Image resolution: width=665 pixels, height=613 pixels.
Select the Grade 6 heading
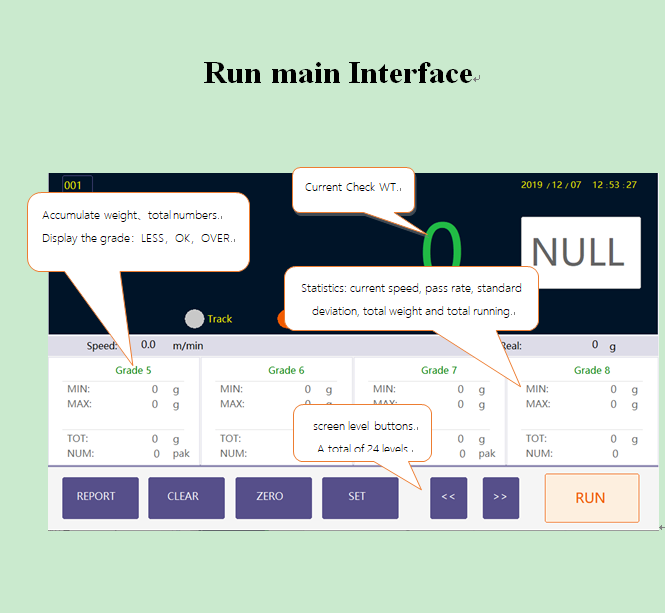point(286,370)
